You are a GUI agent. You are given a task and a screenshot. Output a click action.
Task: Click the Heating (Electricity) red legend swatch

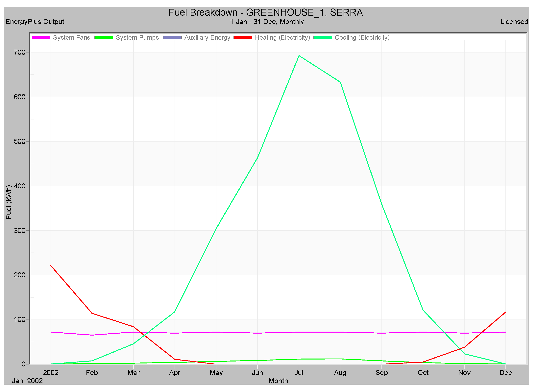243,37
